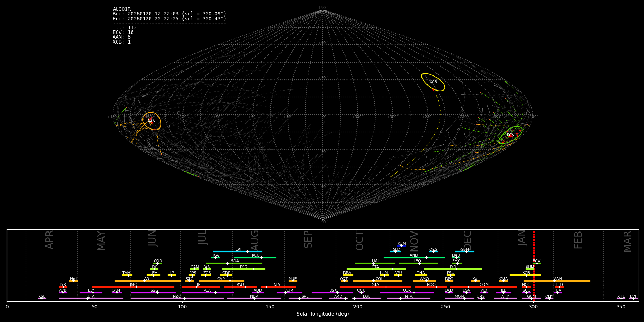Click the EVI shower label
The image size is (644, 322).
pyautogui.click(x=633, y=297)
